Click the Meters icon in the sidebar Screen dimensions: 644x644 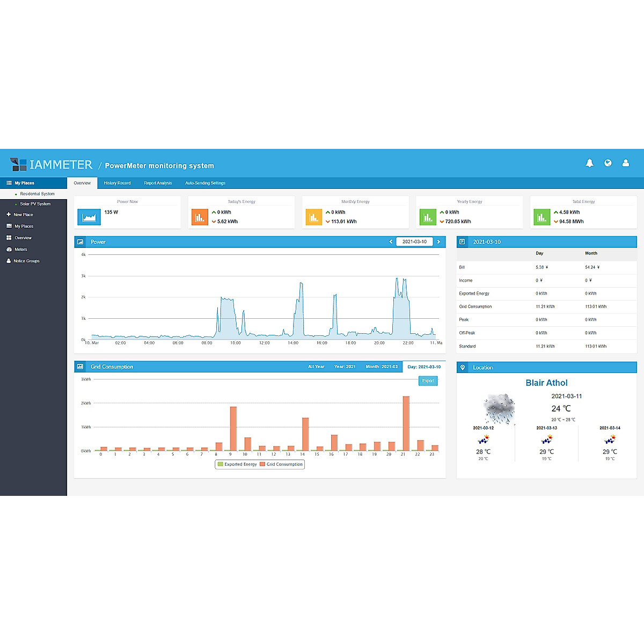(9, 249)
